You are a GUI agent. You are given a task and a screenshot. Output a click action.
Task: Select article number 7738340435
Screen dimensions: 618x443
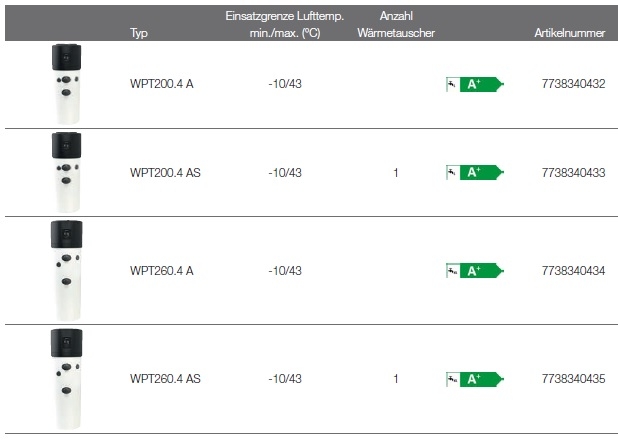pyautogui.click(x=573, y=379)
